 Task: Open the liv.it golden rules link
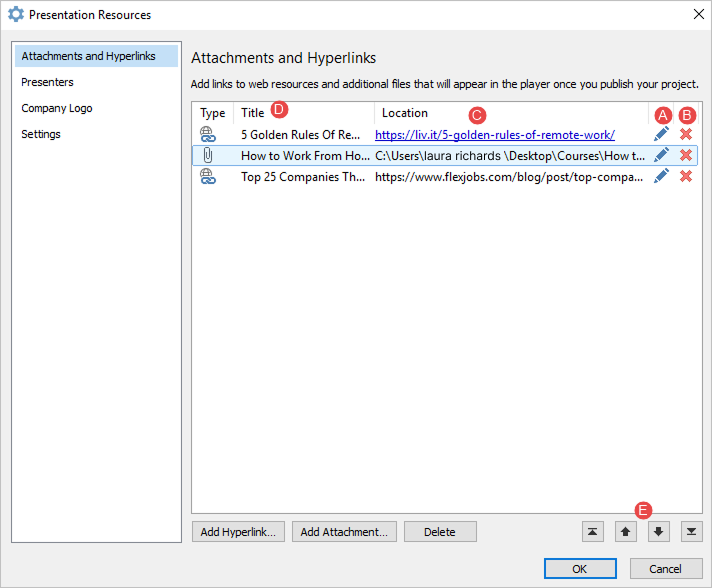pos(494,134)
